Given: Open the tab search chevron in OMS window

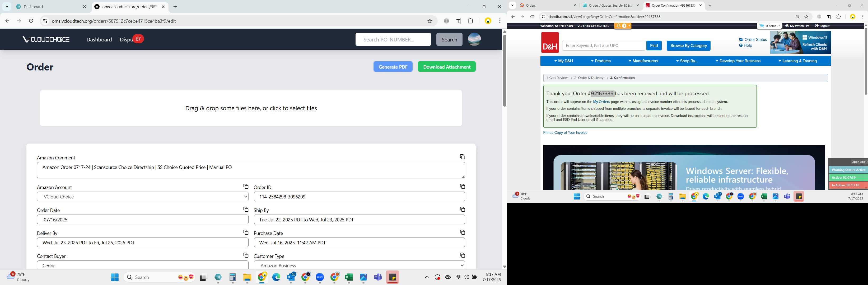Looking at the screenshot, I should pyautogui.click(x=7, y=7).
